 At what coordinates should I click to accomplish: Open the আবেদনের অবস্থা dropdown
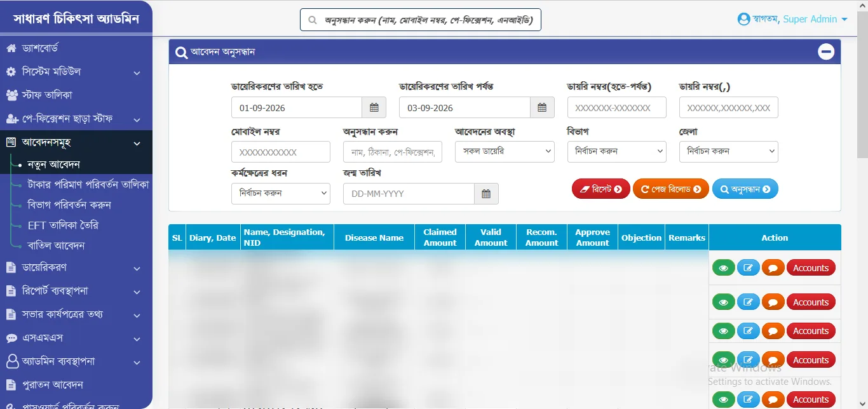505,151
